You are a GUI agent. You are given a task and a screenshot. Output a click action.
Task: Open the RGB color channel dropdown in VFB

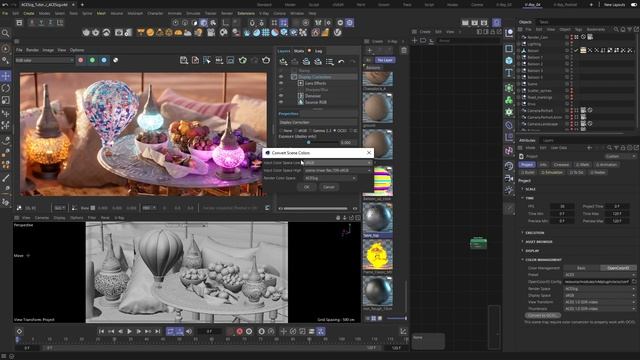pos(44,60)
